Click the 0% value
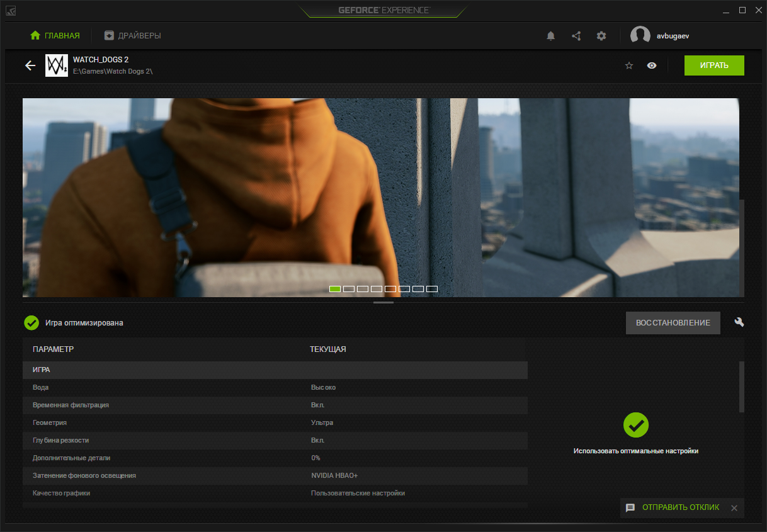767x532 pixels. (x=315, y=458)
